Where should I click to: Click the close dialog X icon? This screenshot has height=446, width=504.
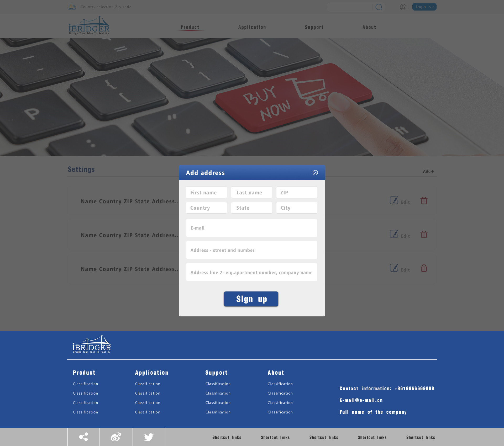(x=315, y=173)
